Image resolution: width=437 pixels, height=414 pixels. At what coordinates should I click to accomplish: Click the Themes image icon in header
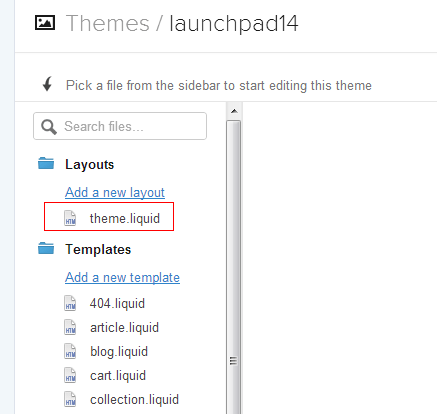point(45,23)
